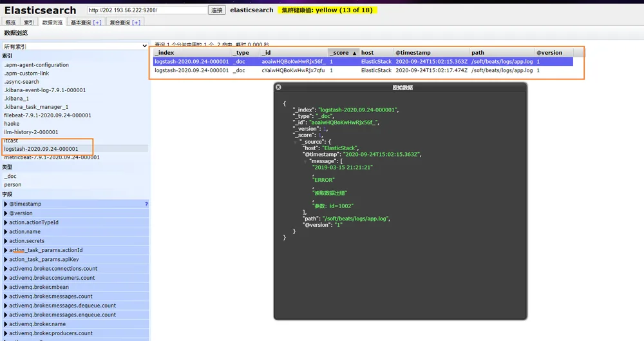Switch to the 索引 tab
The image size is (644, 341).
click(x=29, y=23)
